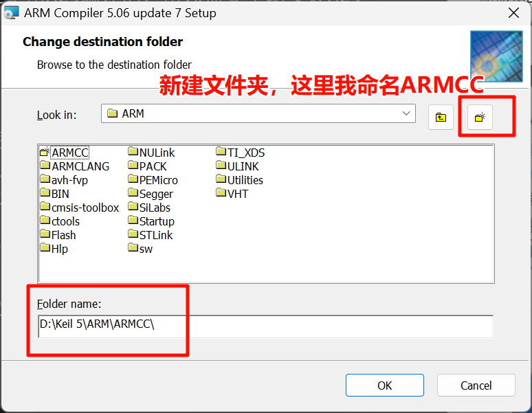Confirm with the OK button
This screenshot has width=532, height=413.
385,386
